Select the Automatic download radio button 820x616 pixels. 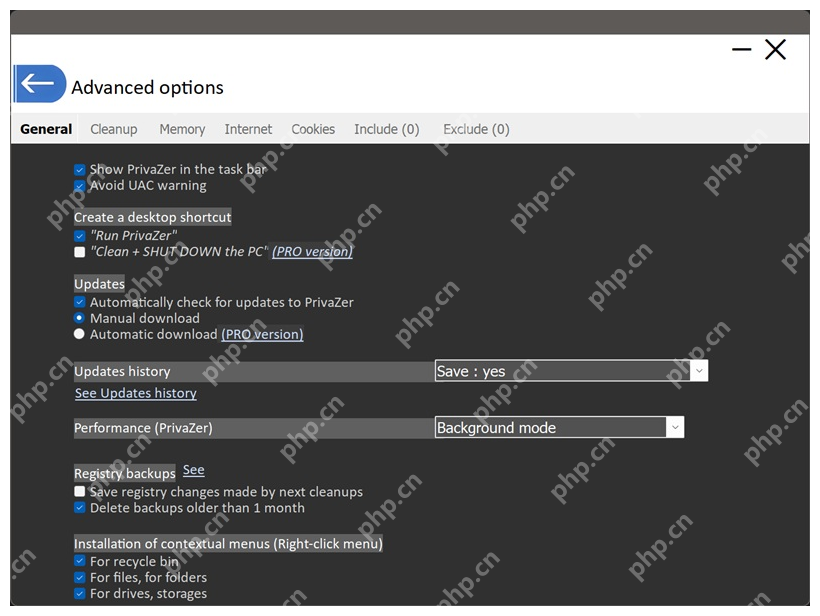click(79, 334)
